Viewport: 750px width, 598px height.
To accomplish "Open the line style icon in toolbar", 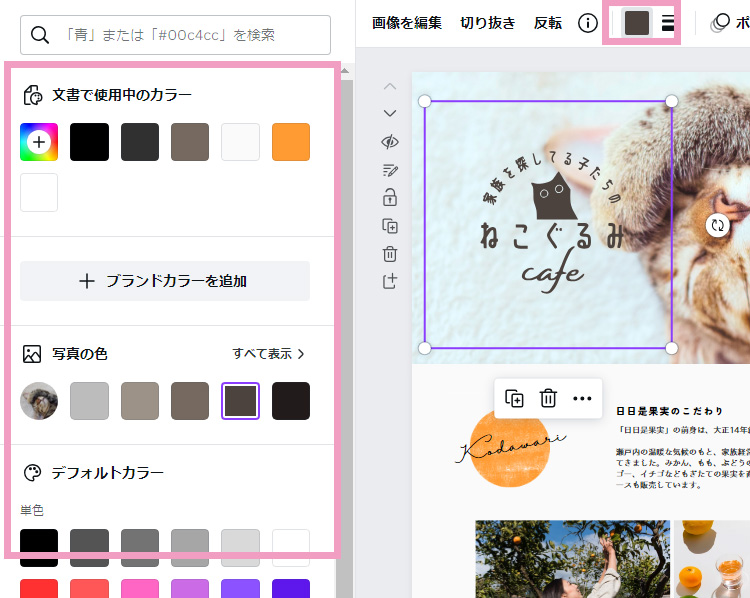I will 667,23.
